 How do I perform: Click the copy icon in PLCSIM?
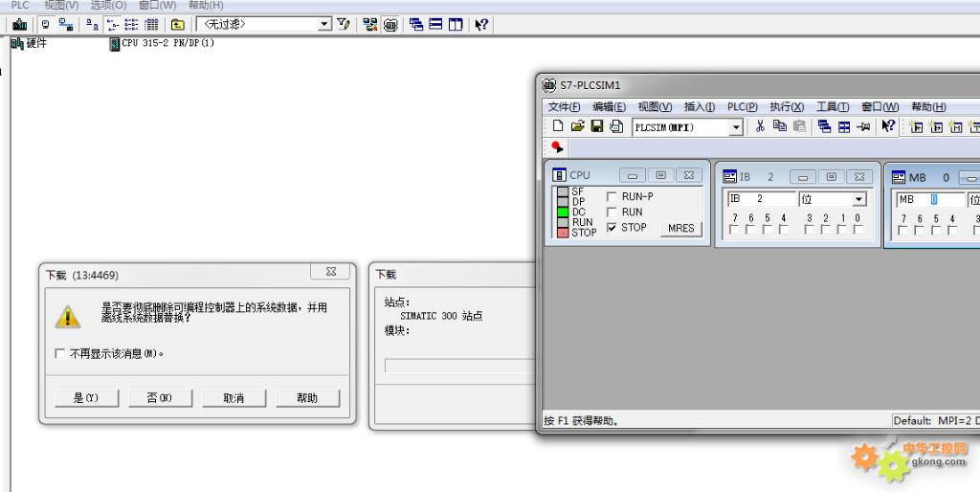(x=780, y=126)
